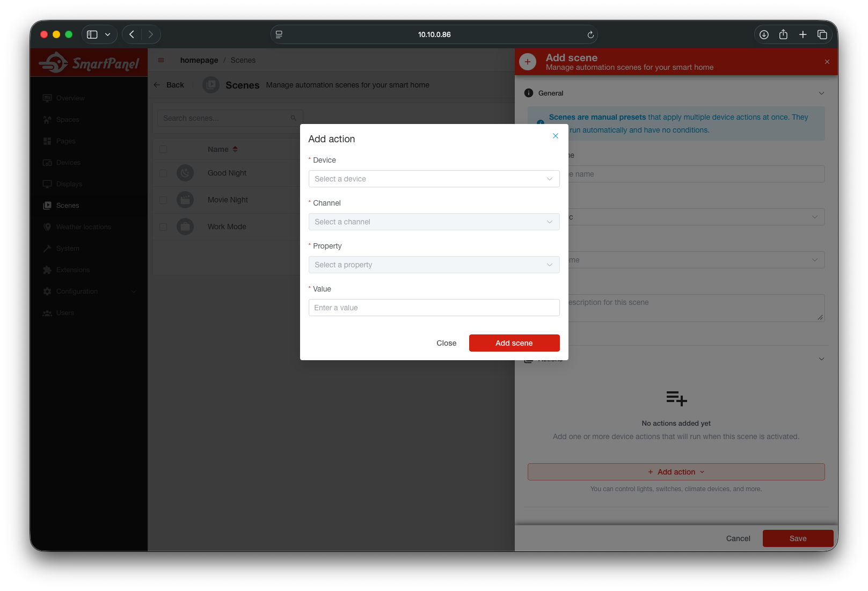Tick the select-all checkbox in header
868x591 pixels.
163,149
